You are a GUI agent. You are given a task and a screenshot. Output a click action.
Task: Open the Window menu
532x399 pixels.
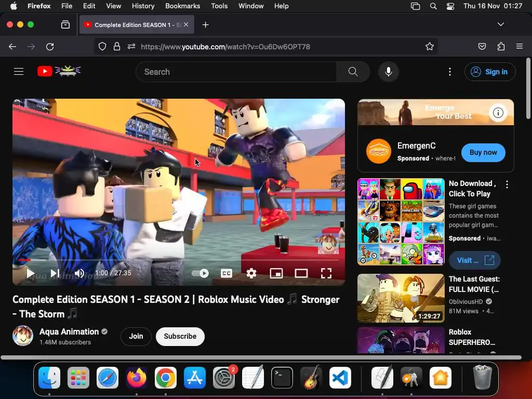[251, 6]
